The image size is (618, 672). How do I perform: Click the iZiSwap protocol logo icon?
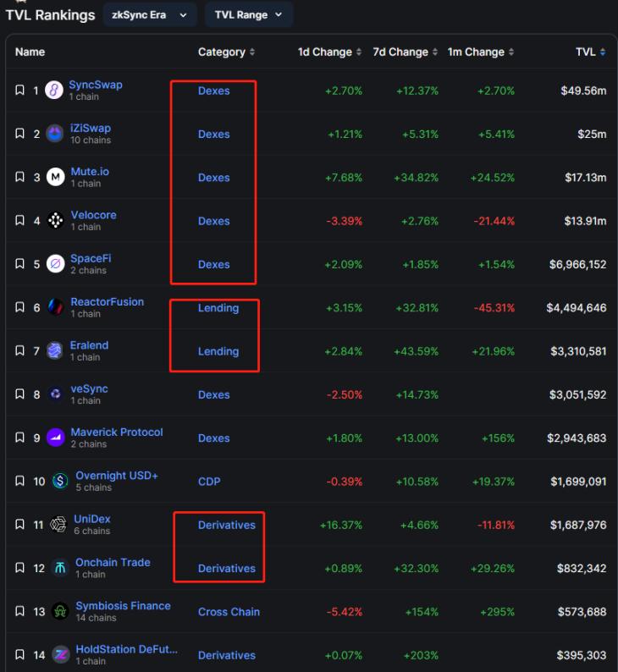[54, 134]
